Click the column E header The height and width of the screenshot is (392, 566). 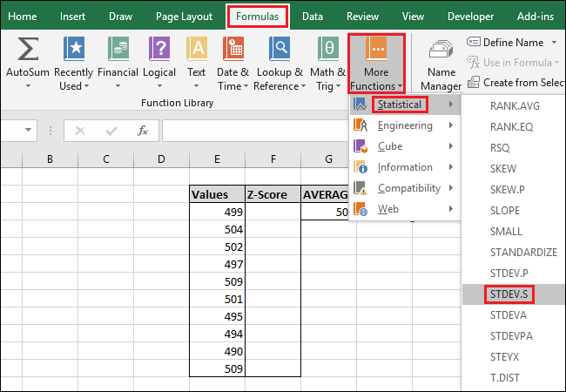[x=217, y=159]
